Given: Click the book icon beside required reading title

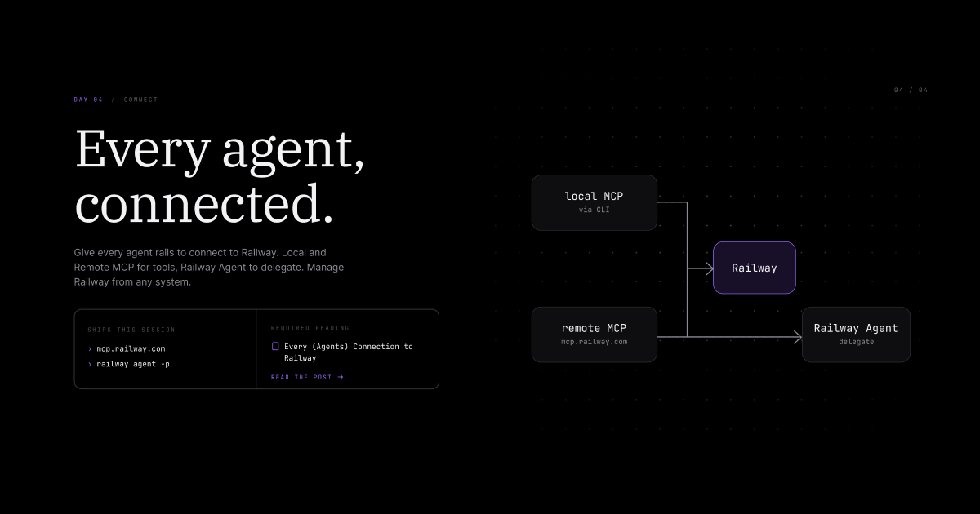Looking at the screenshot, I should [275, 346].
